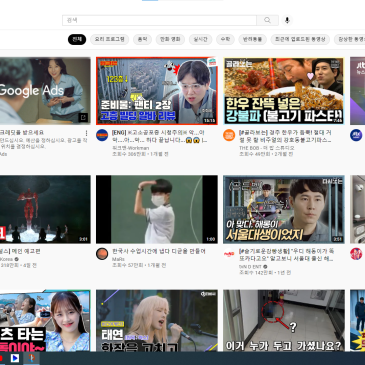Switch to the highlighted taskbar browser app
365x365 pixels.
(x=31, y=358)
